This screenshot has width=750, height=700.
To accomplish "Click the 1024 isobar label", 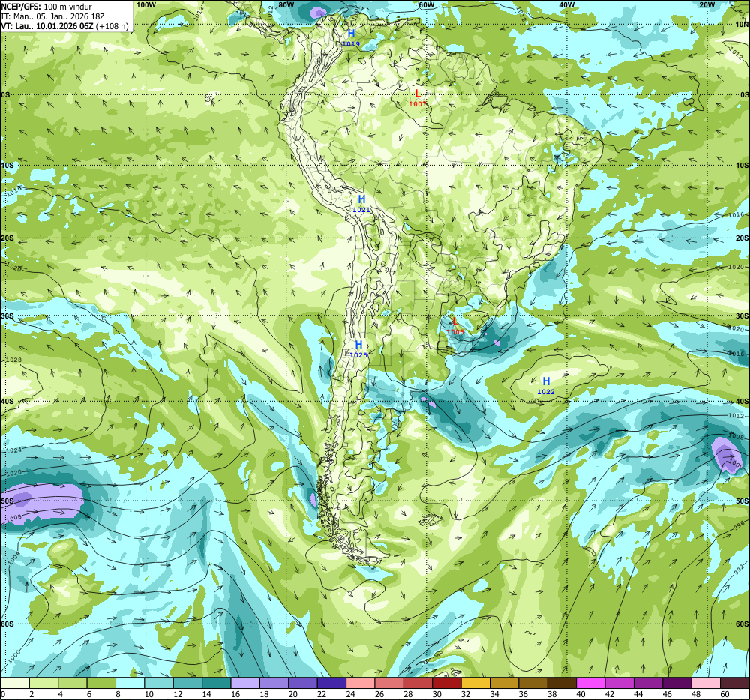I will tap(13, 450).
